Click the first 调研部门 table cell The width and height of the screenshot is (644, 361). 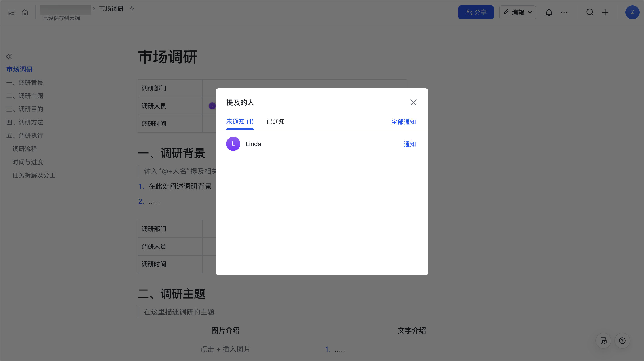(x=170, y=88)
